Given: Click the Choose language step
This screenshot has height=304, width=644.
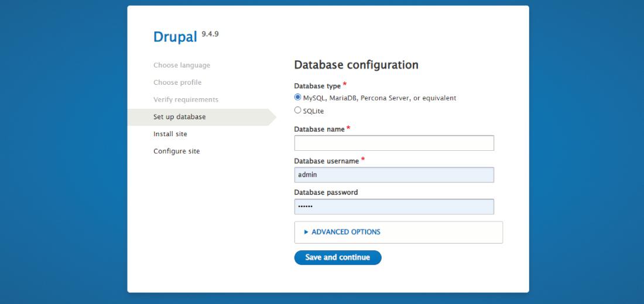Looking at the screenshot, I should point(181,65).
